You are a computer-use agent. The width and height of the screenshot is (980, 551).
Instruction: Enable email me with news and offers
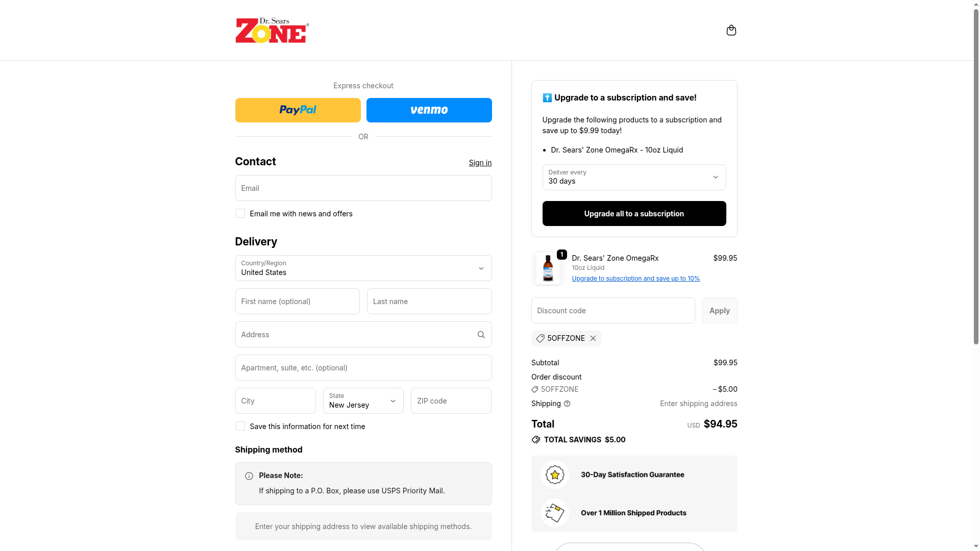coord(240,214)
